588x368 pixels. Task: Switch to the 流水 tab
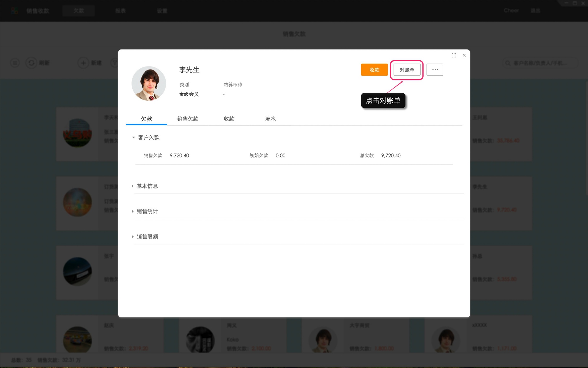point(270,119)
